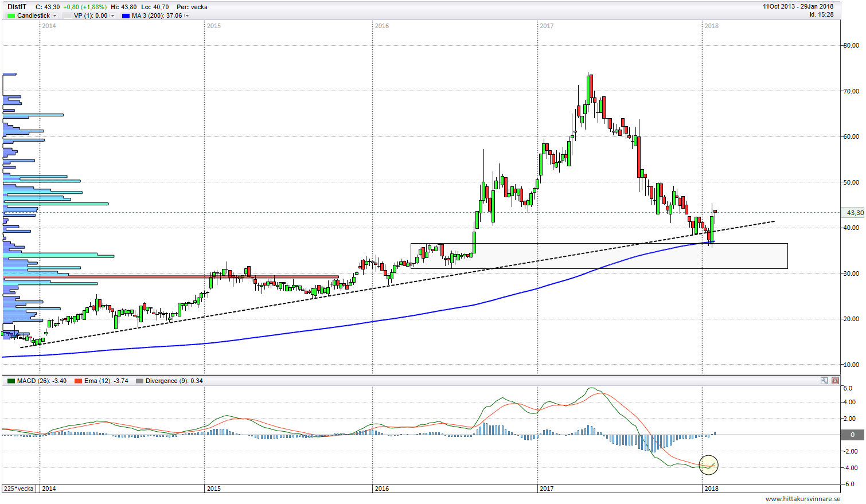Image resolution: width=866 pixels, height=504 pixels.
Task: Click the blue MA 3 color swatch
Action: point(126,16)
